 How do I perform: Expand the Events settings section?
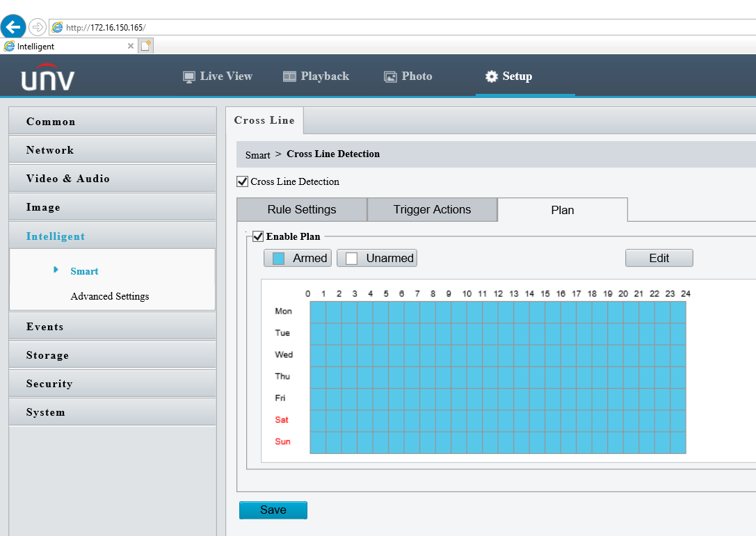coord(113,326)
